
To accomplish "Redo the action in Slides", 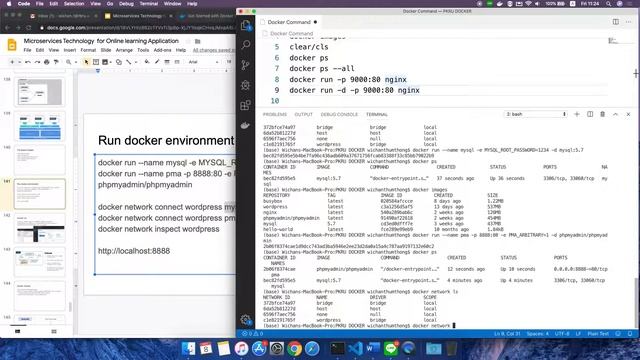I will coord(37,62).
